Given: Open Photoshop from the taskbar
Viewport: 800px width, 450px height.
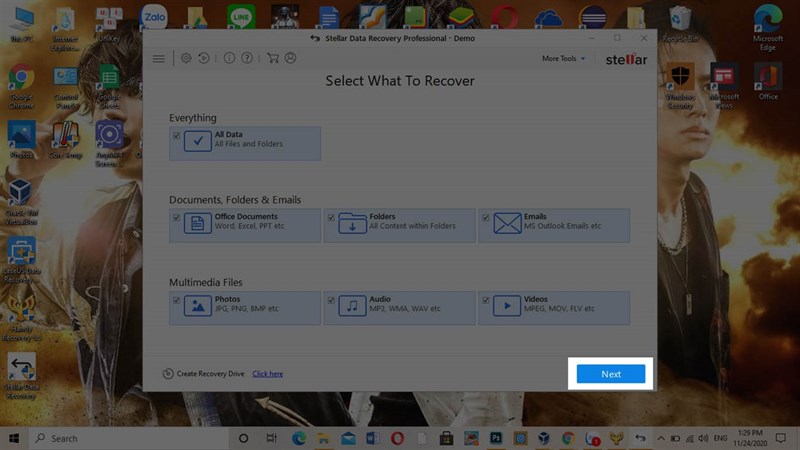Looking at the screenshot, I should (x=495, y=438).
